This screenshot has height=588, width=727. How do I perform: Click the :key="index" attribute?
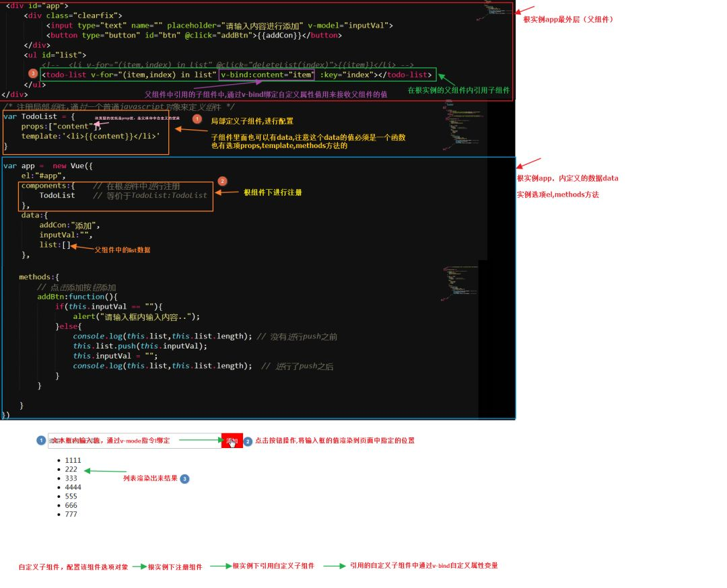pyautogui.click(x=346, y=75)
